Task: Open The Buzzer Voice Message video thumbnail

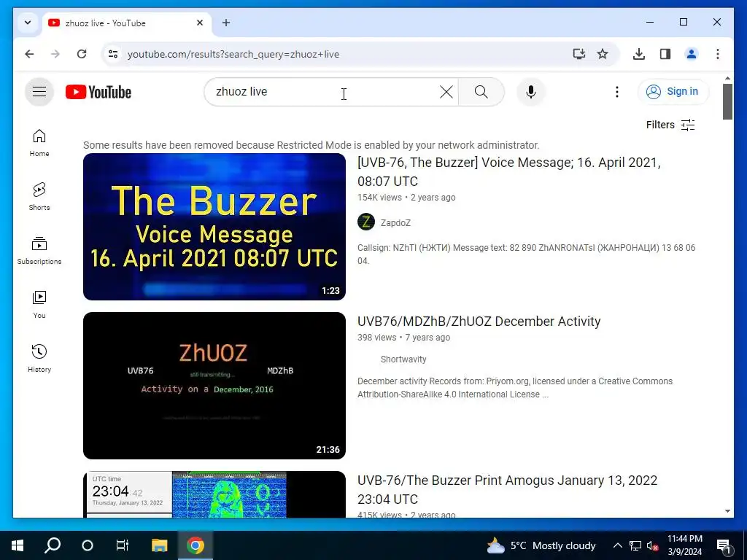Action: pyautogui.click(x=214, y=227)
